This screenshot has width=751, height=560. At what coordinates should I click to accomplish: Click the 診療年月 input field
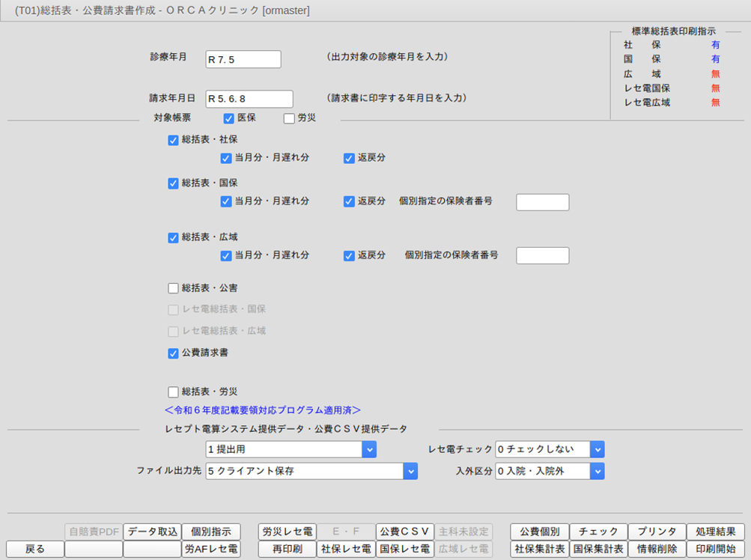tap(243, 59)
